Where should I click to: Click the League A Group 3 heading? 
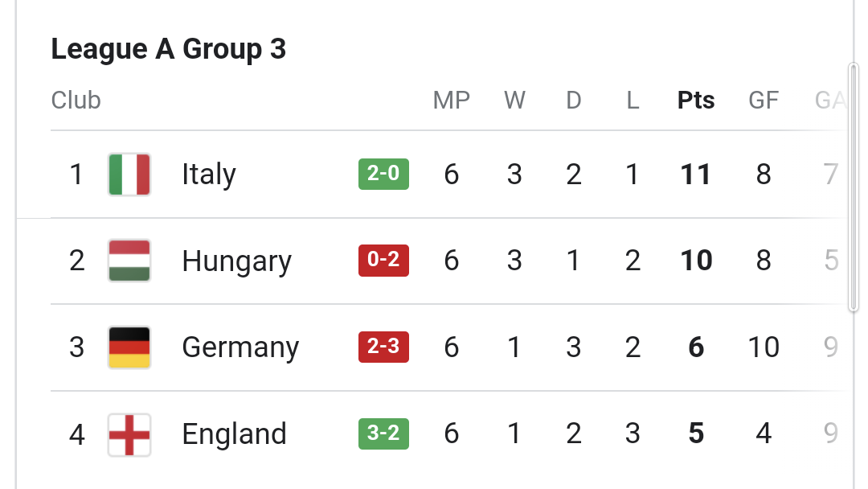click(168, 49)
